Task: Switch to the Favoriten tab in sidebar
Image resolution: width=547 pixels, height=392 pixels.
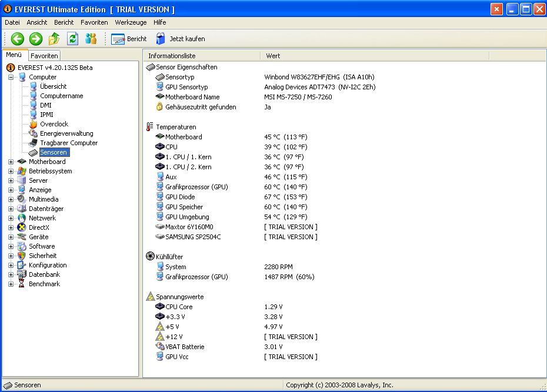Action: coord(44,56)
